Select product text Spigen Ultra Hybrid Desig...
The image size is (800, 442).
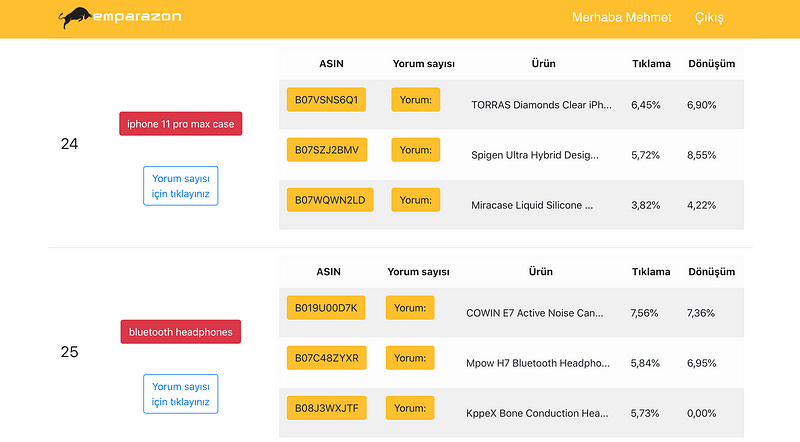click(535, 155)
